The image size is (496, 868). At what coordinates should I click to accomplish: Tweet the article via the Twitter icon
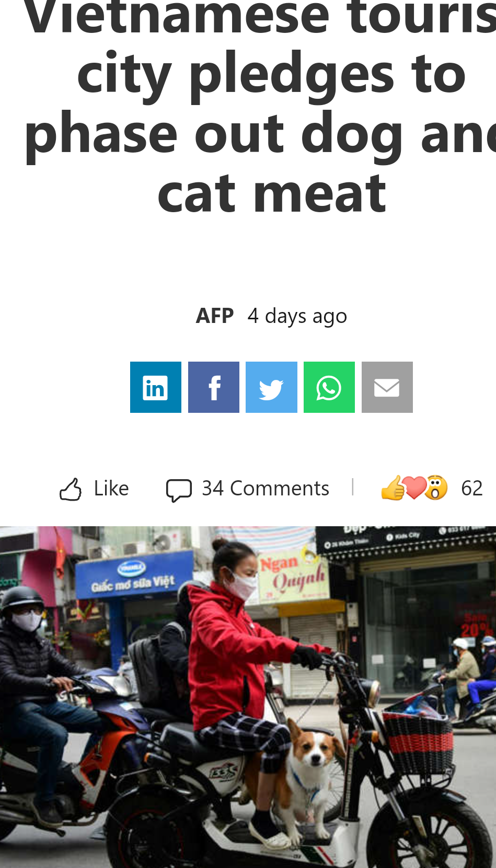tap(271, 387)
